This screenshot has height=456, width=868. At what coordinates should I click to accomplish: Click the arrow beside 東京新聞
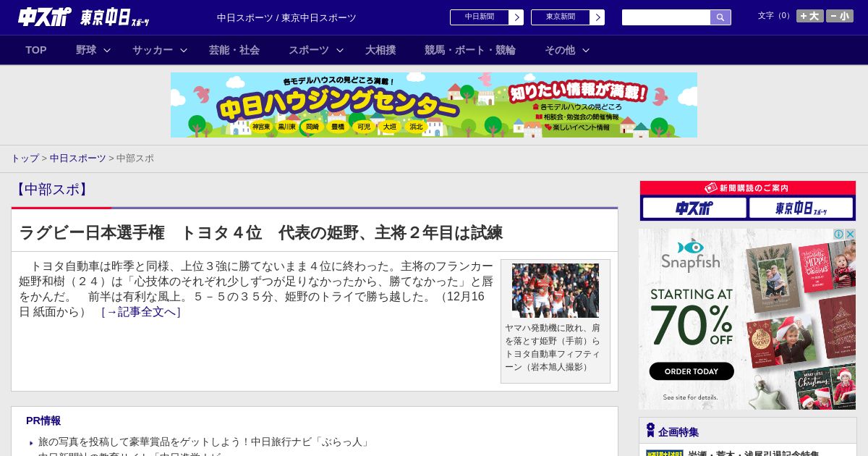click(597, 17)
